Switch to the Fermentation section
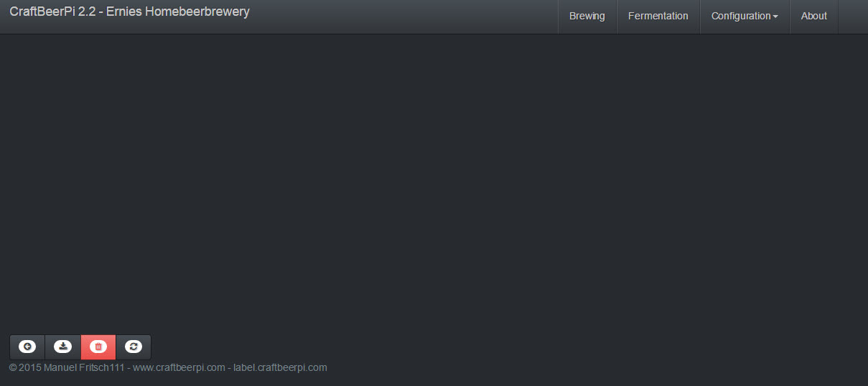The width and height of the screenshot is (868, 386). pos(658,17)
